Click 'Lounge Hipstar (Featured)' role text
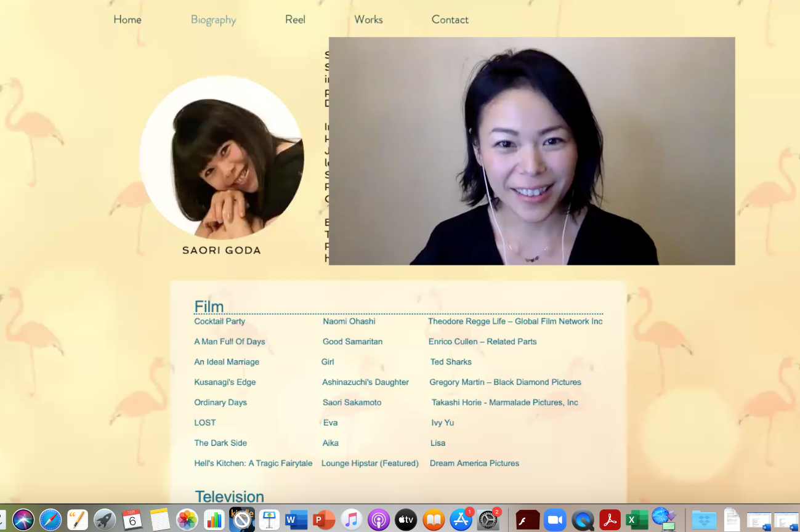The height and width of the screenshot is (532, 800). pyautogui.click(x=370, y=464)
